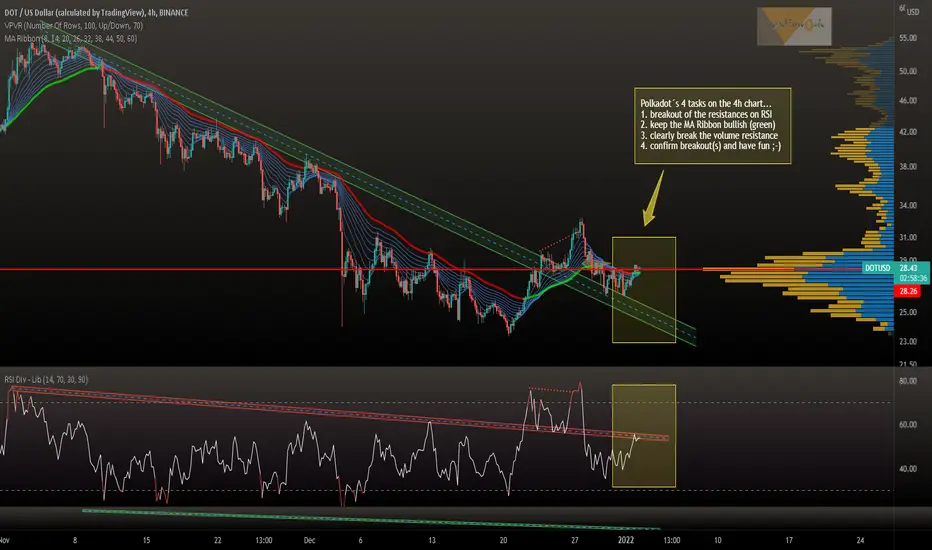This screenshot has height=550, width=932.
Task: Click the 31.00 price axis value
Action: coord(908,237)
